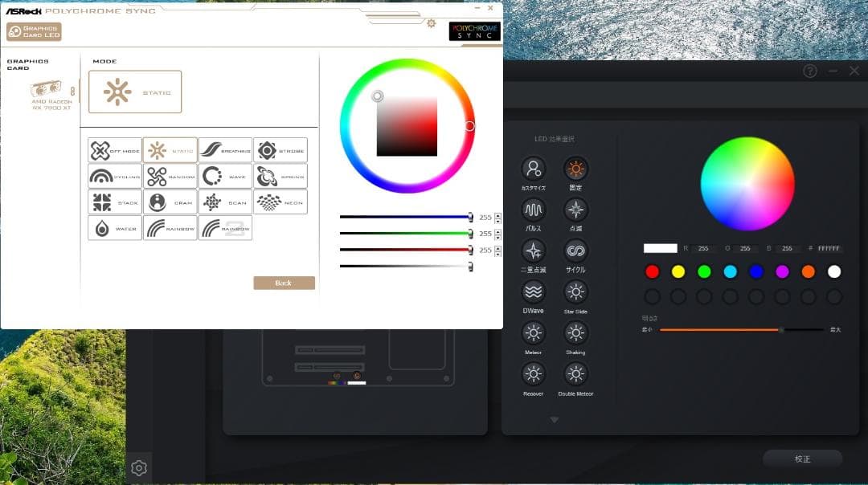The height and width of the screenshot is (485, 868).
Task: Choose the DWave LED effect
Action: (x=534, y=291)
